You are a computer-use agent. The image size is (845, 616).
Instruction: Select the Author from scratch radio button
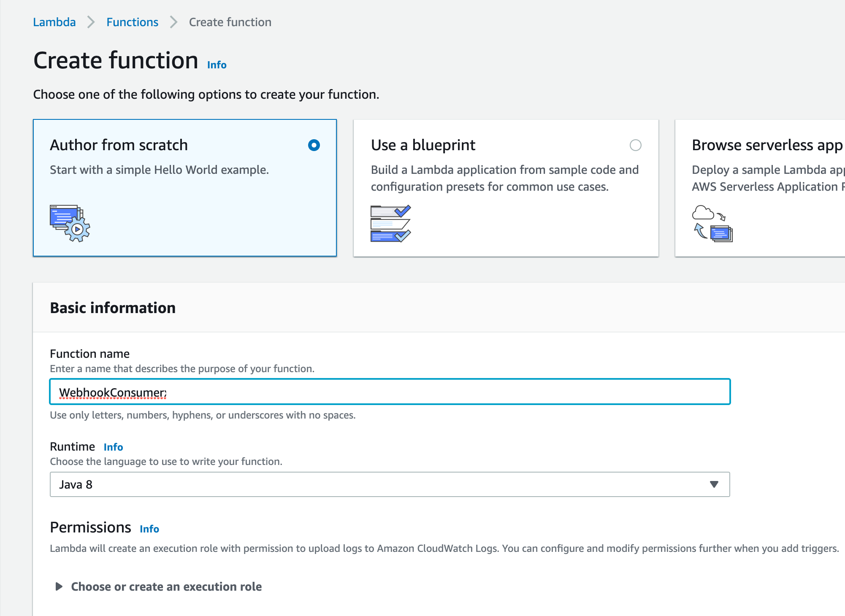(x=314, y=145)
